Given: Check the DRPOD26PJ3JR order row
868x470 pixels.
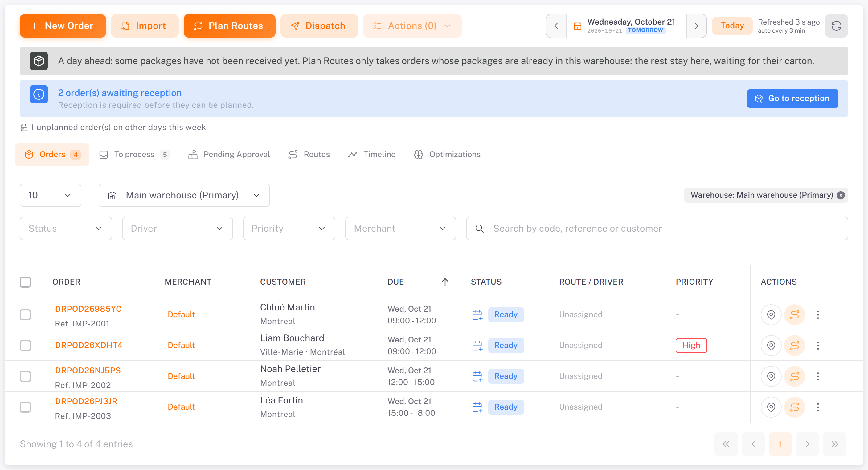Looking at the screenshot, I should [x=25, y=407].
